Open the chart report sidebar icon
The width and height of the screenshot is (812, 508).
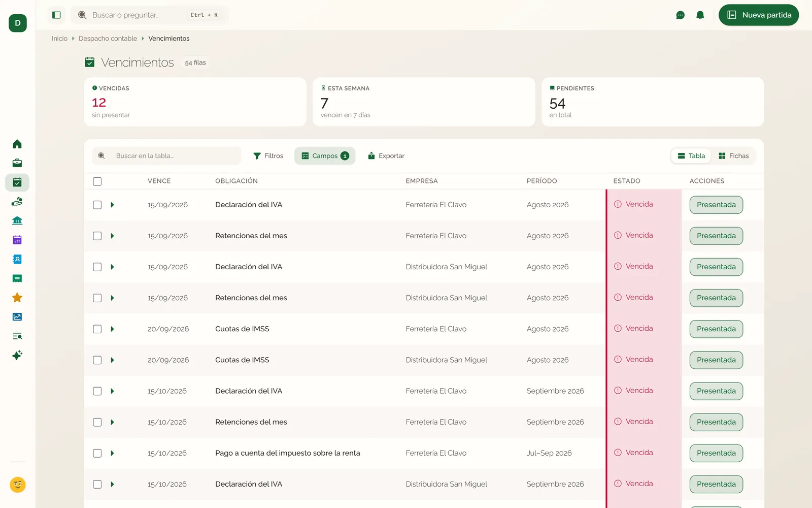click(x=17, y=316)
